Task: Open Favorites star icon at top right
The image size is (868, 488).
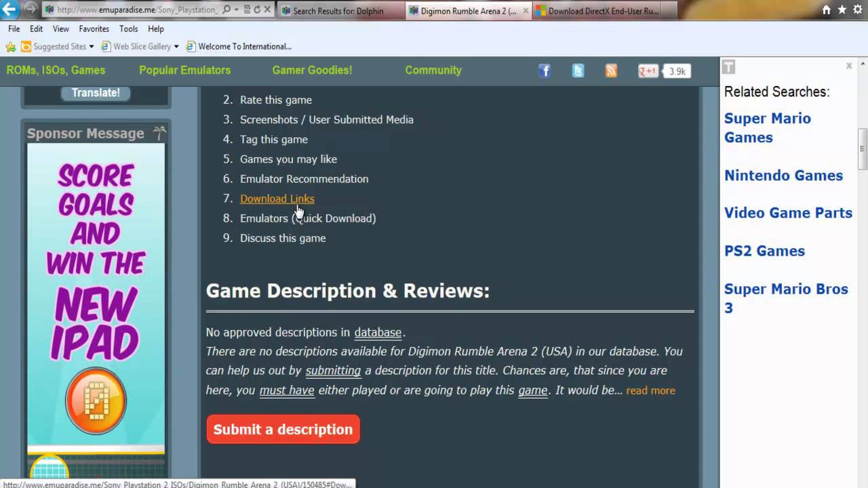Action: point(842,9)
